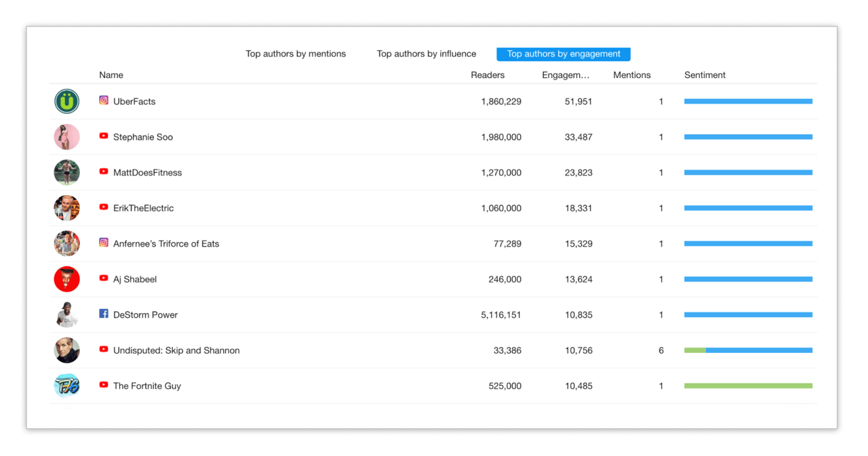Screen dimensions: 868x456
Task: Click the YouTube icon next to MattDoesFitness
Action: point(104,171)
